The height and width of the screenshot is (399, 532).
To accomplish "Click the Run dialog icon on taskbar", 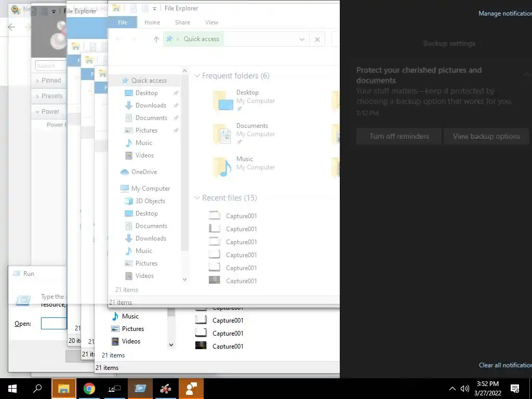I will point(140,389).
